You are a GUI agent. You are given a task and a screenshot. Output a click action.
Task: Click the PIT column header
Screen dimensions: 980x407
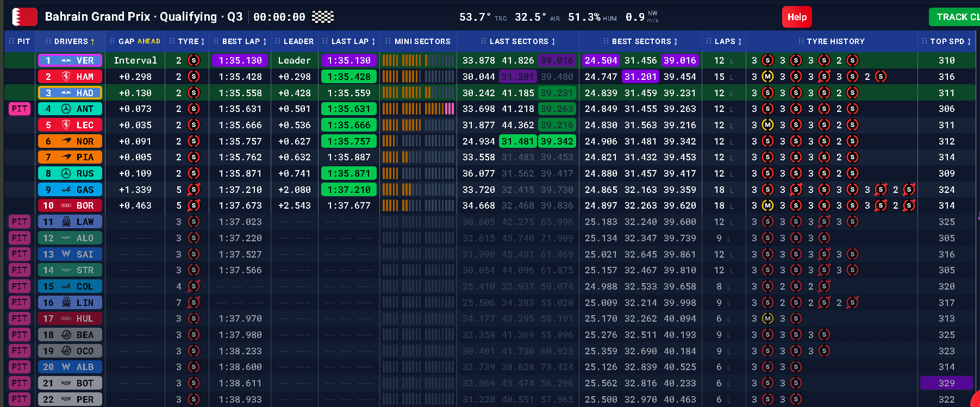[x=20, y=41]
